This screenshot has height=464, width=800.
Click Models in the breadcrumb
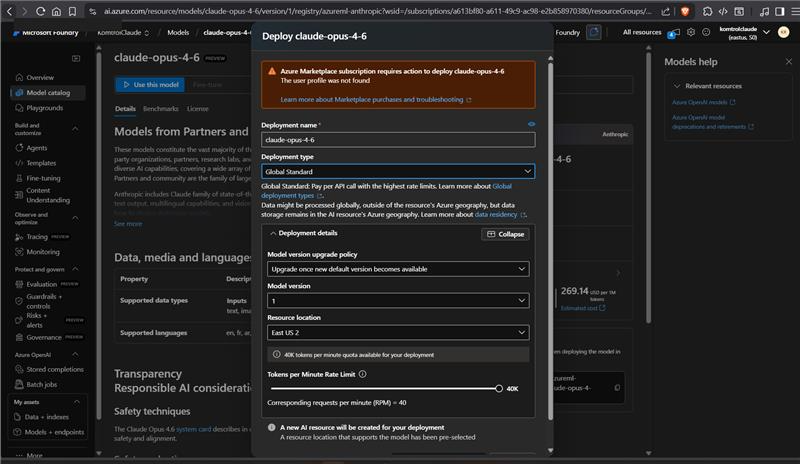tap(178, 32)
